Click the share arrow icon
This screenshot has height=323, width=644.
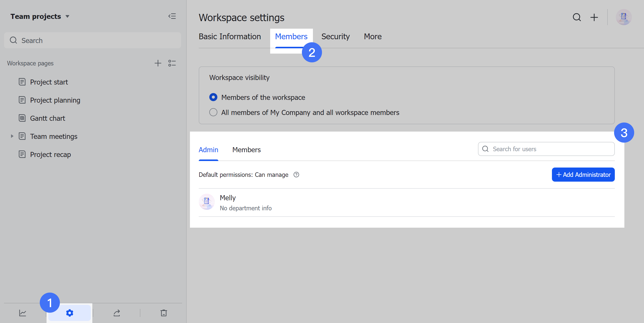[x=116, y=313]
